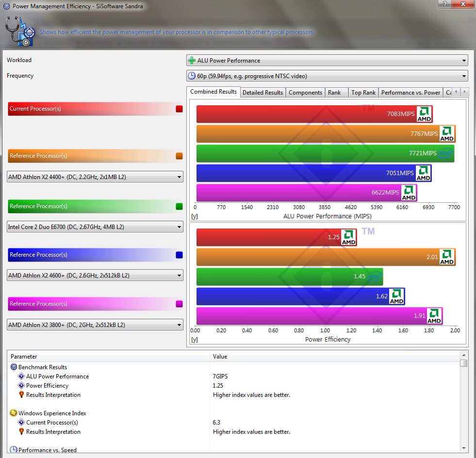The image size is (476, 458).
Task: Click pin icon beside second Results Interpretation
Action: [21, 432]
